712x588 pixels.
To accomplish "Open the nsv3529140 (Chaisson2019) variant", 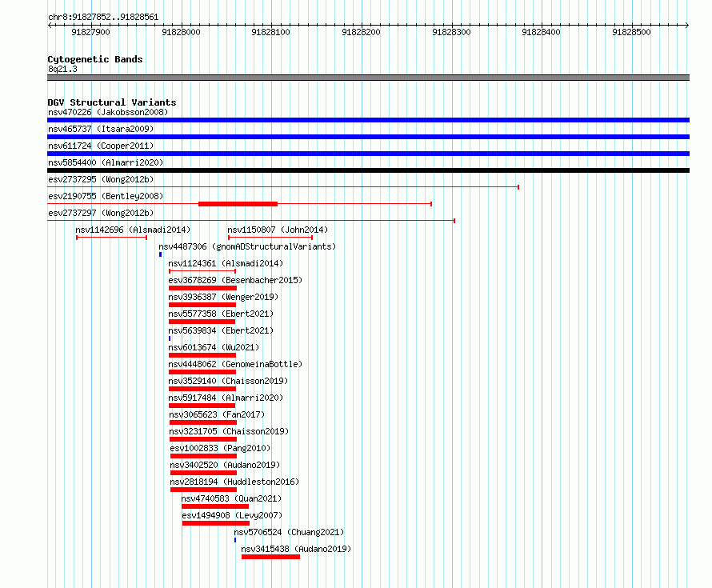I will tap(228, 381).
